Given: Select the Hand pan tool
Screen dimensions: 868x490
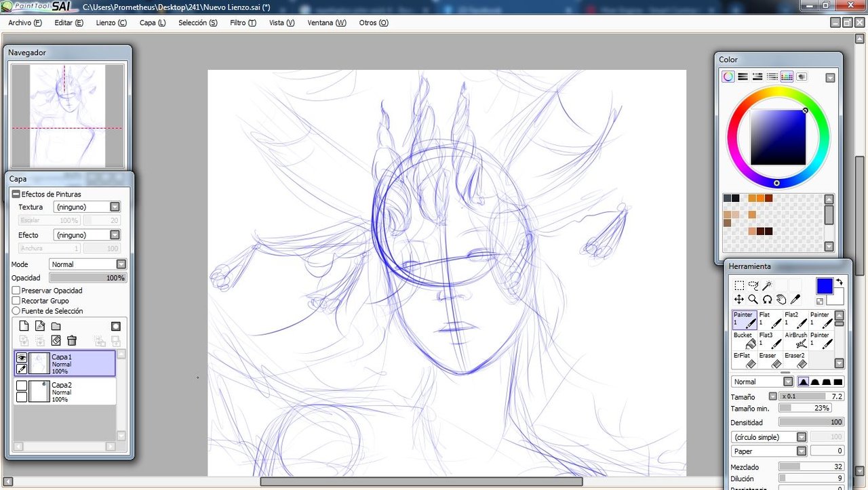Looking at the screenshot, I should coord(781,299).
